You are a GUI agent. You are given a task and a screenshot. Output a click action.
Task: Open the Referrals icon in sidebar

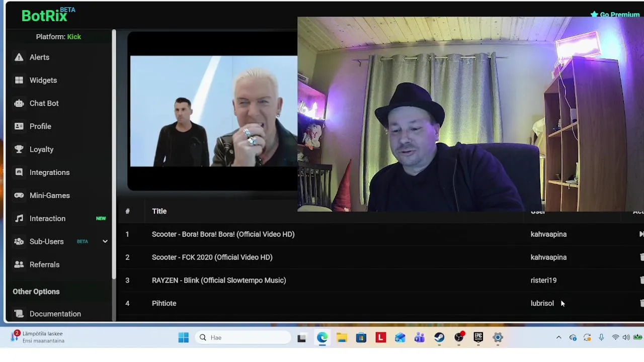pyautogui.click(x=19, y=264)
